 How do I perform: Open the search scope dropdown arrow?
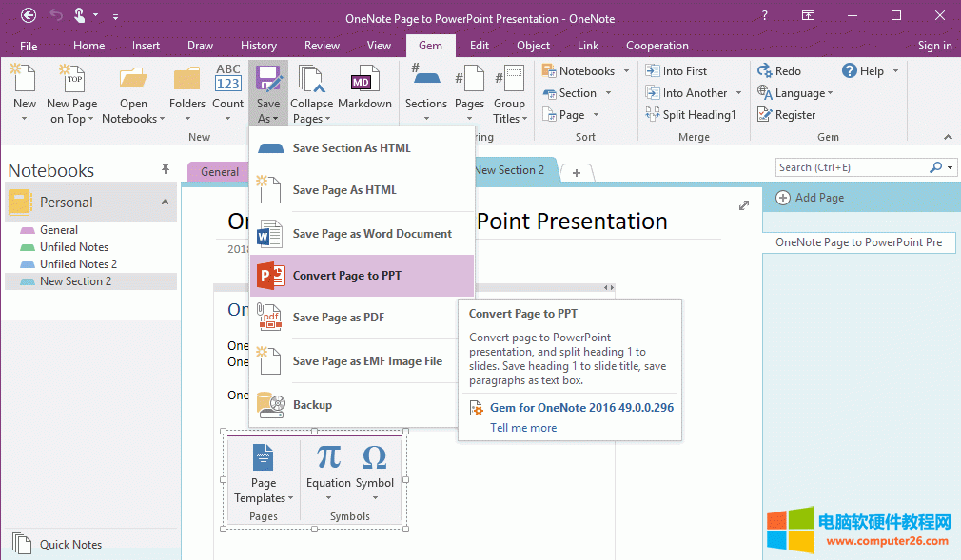tap(950, 168)
